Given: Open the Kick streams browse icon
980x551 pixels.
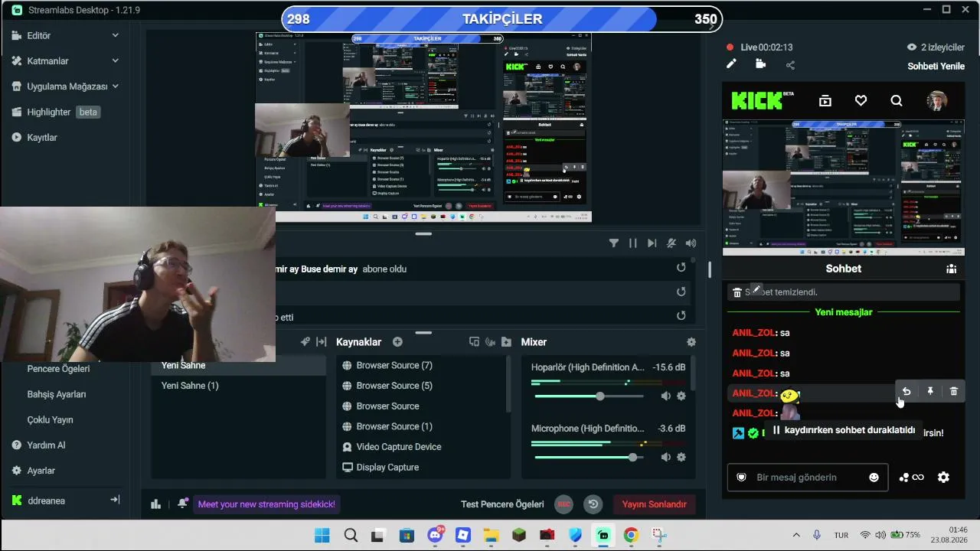Looking at the screenshot, I should (x=825, y=100).
